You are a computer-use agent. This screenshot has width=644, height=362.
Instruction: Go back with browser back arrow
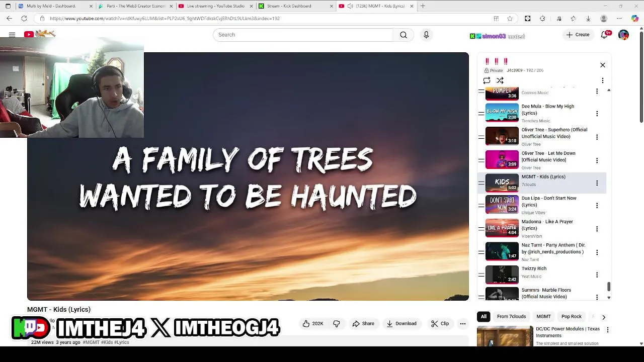click(9, 19)
